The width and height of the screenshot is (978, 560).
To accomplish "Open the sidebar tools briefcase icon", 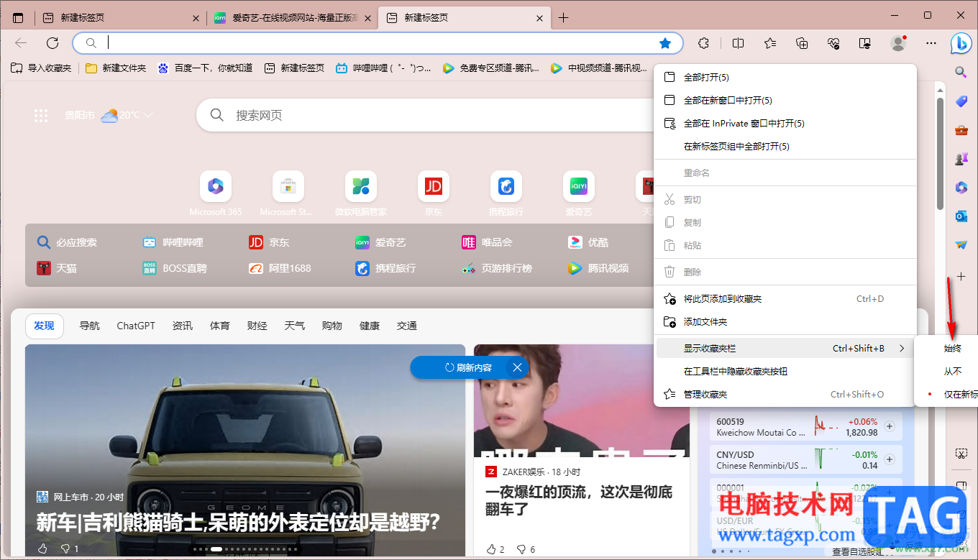I will point(961,130).
